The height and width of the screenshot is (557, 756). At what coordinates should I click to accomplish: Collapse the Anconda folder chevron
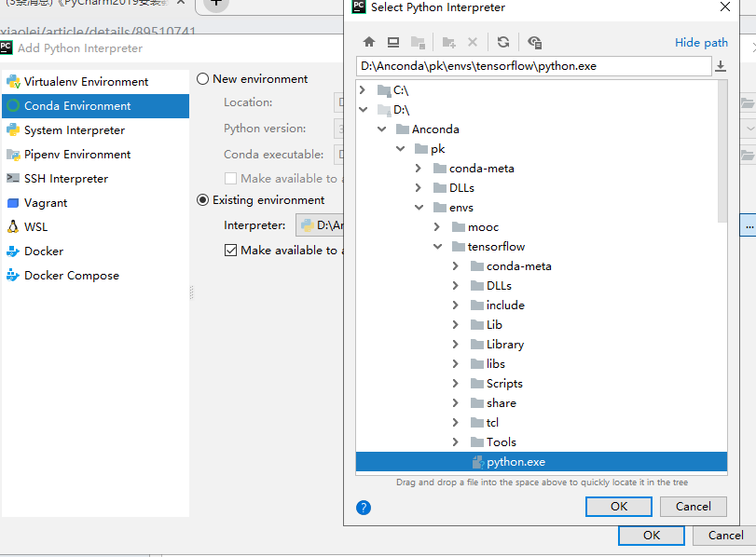382,129
